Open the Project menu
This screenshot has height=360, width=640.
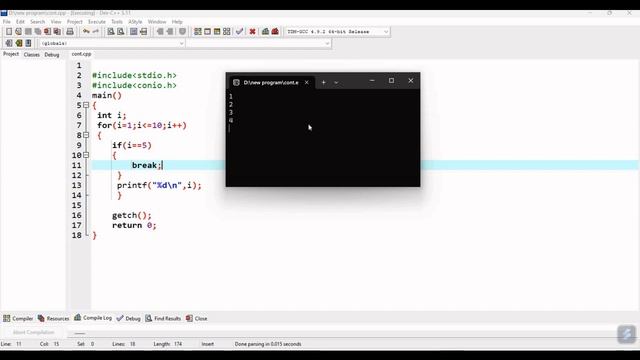coord(74,22)
